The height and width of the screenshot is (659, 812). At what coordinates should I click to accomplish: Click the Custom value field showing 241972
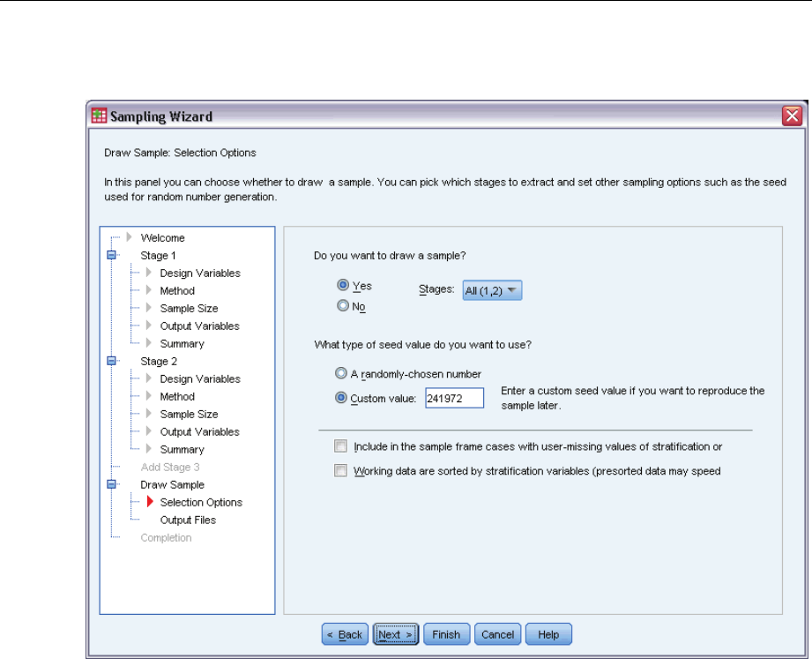click(x=455, y=398)
